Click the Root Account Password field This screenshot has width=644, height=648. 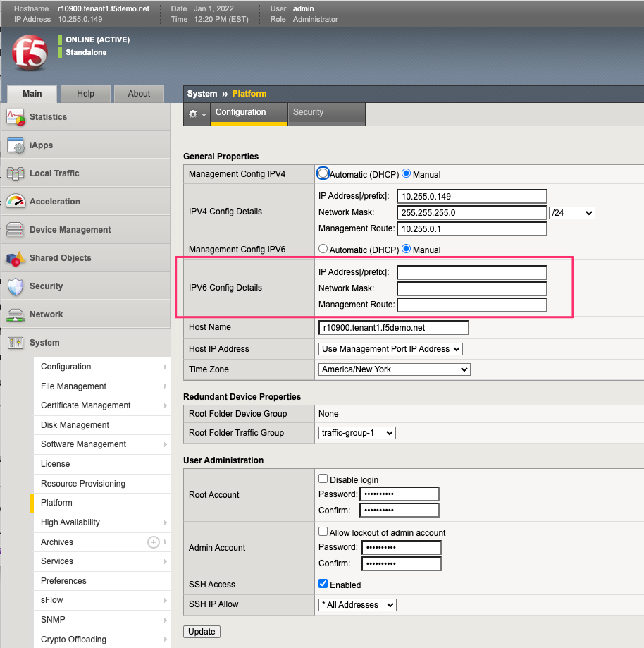tap(400, 494)
